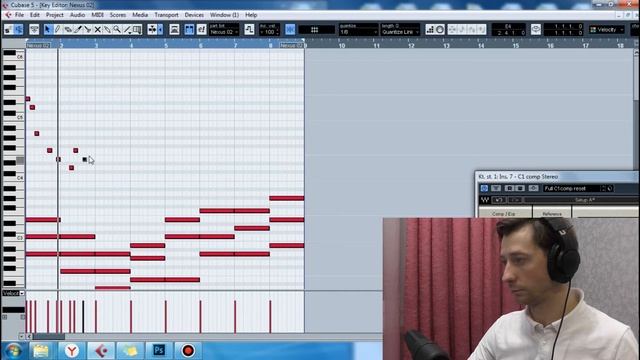
Task: Toggle Read automation in C1 comp window
Action: click(x=509, y=188)
